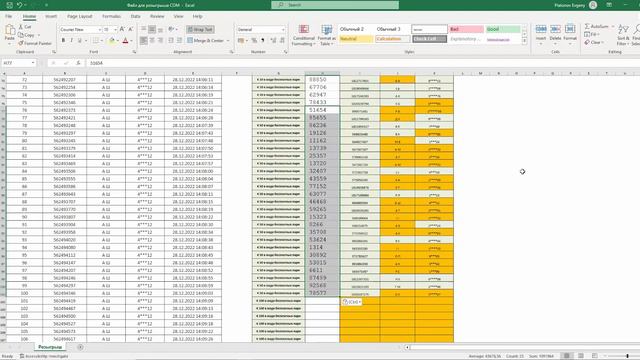Select the Розыгрыш sheet tab
This screenshot has width=640, height=360.
point(50,347)
